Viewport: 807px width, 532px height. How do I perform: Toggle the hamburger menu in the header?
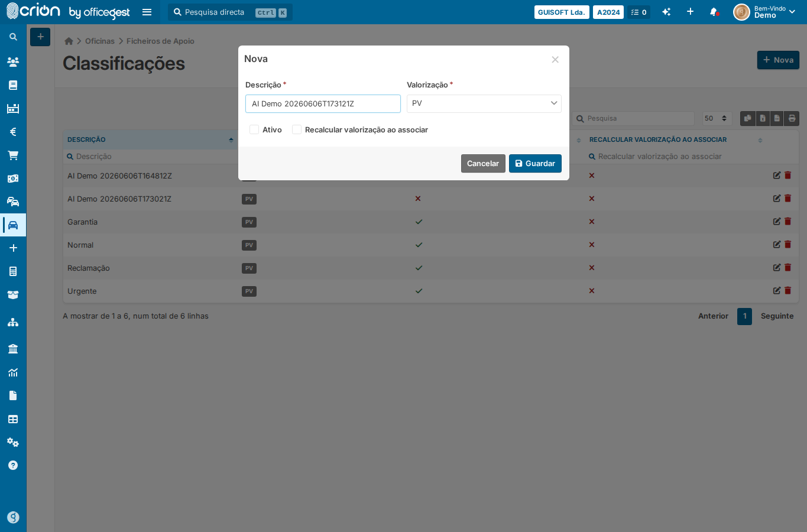point(147,12)
